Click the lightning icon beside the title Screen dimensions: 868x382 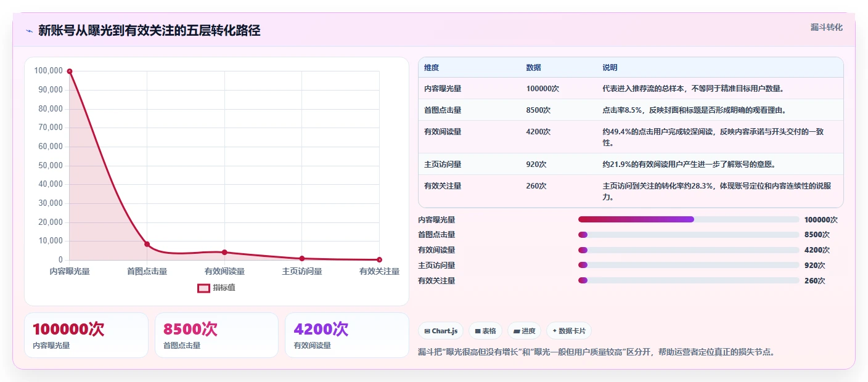[29, 30]
